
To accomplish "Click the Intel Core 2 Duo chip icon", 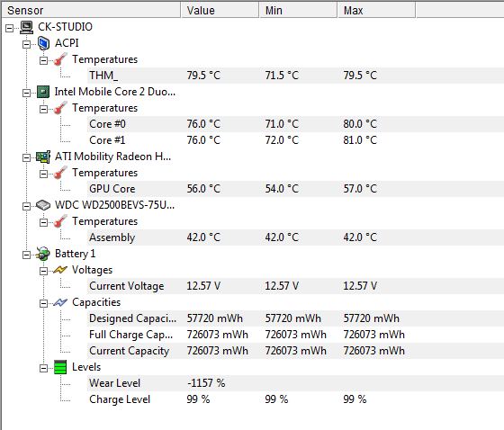I will point(43,92).
